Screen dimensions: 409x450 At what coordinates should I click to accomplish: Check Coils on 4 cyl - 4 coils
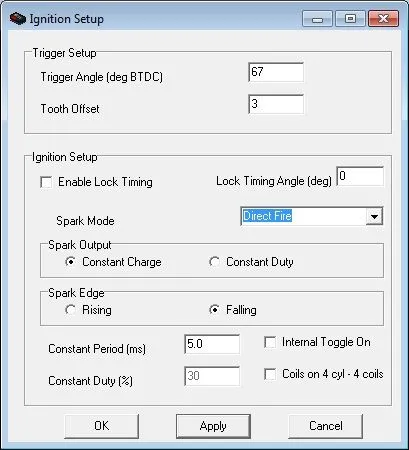(270, 374)
